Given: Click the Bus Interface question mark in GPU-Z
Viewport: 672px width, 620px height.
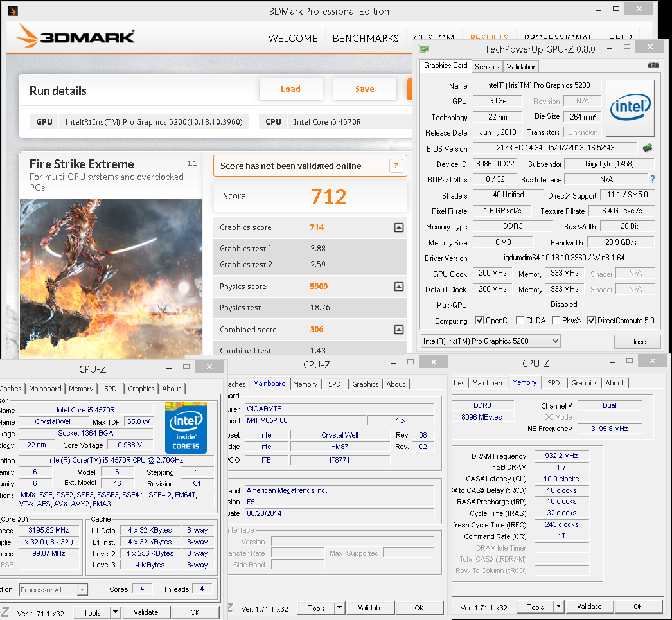Looking at the screenshot, I should (x=652, y=179).
